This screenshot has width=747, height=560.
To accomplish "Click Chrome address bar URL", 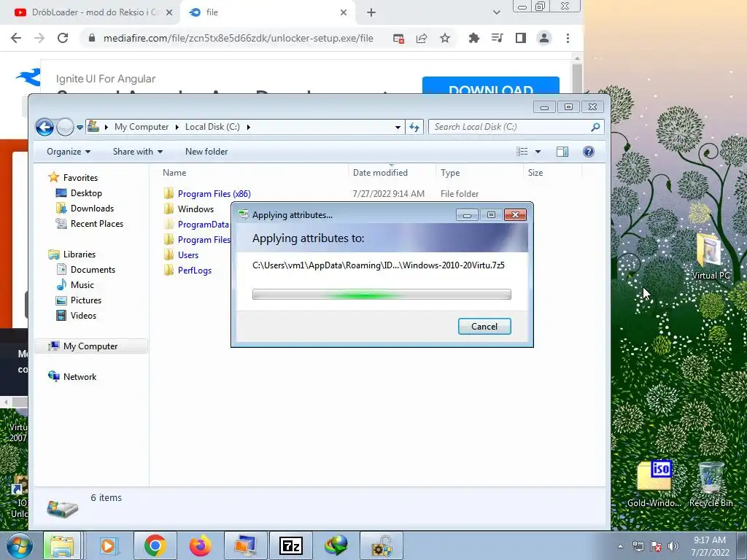I will tap(239, 38).
